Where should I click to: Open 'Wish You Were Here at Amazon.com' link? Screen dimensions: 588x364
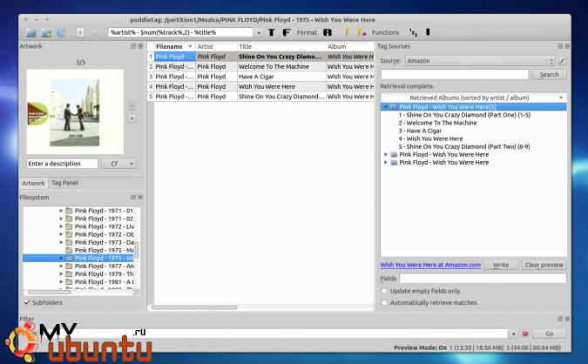click(x=430, y=264)
